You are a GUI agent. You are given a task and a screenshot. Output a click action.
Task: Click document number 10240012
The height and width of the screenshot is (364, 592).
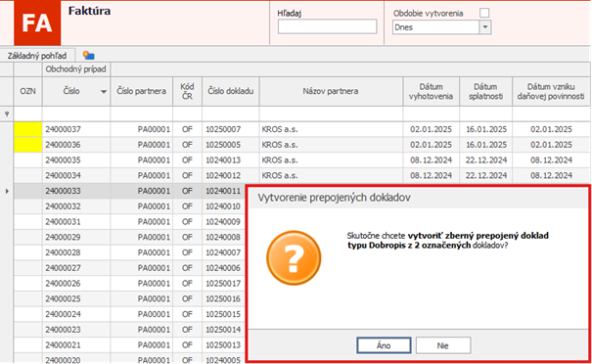coord(223,175)
